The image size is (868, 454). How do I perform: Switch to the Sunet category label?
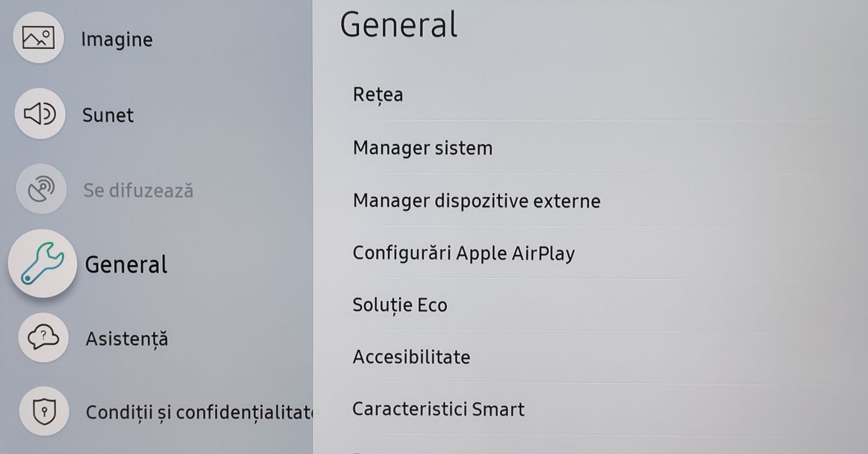pos(107,115)
